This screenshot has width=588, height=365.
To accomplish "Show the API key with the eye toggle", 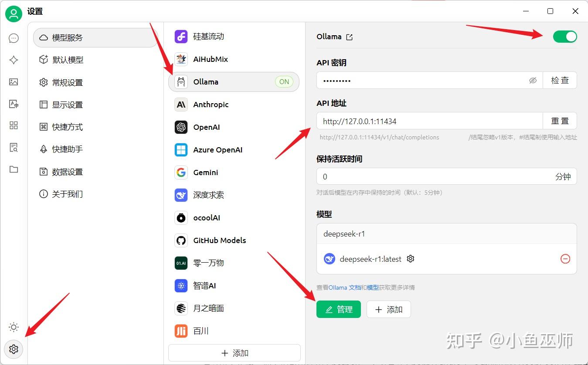I will (533, 80).
